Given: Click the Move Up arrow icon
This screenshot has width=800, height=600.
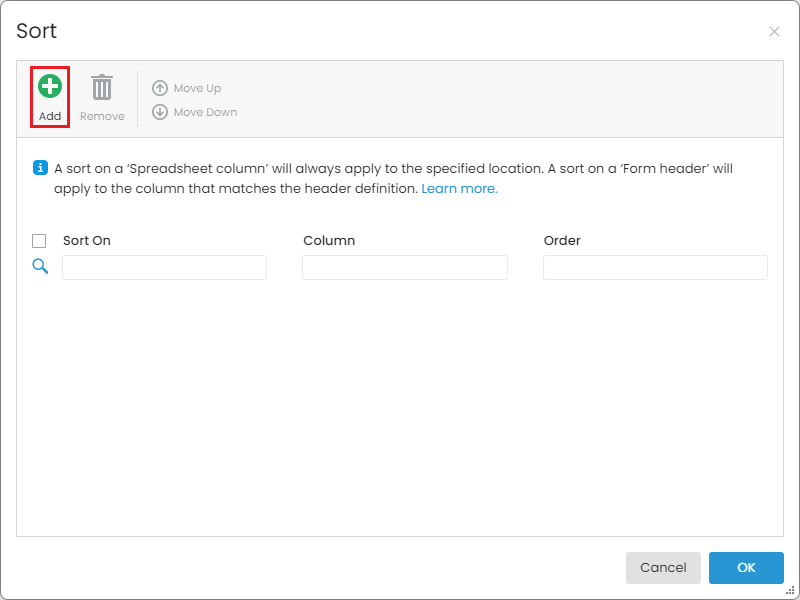Looking at the screenshot, I should 160,88.
